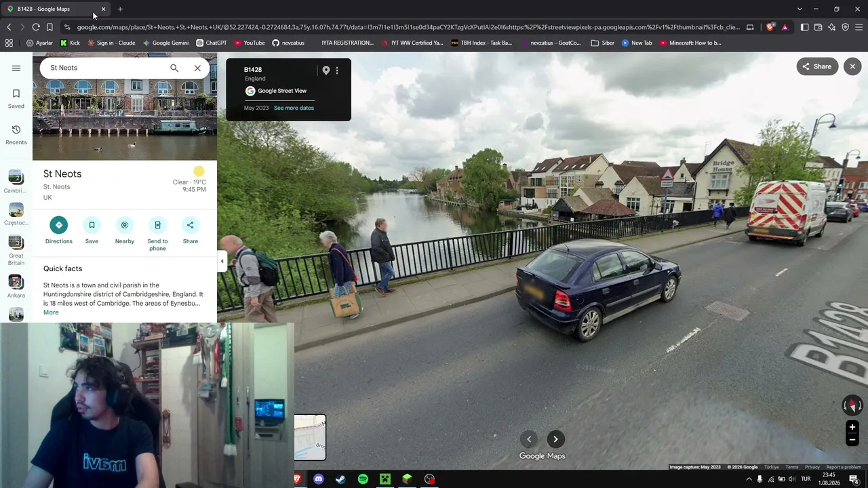This screenshot has height=488, width=868.
Task: Open the Brave Wallet icon
Action: coord(818,27)
